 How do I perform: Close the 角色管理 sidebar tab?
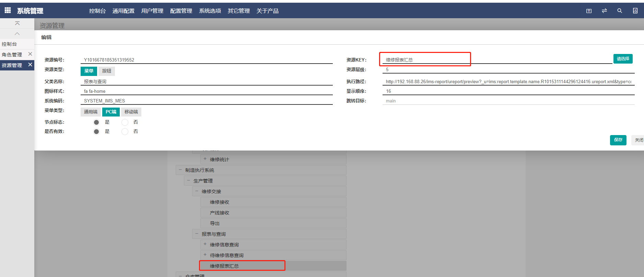point(30,54)
